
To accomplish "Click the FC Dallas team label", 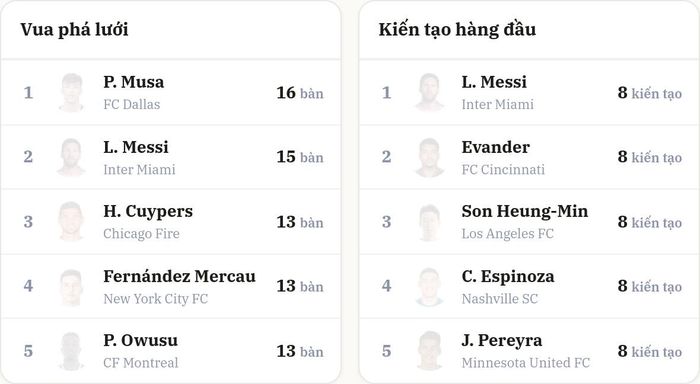I will coord(132,104).
